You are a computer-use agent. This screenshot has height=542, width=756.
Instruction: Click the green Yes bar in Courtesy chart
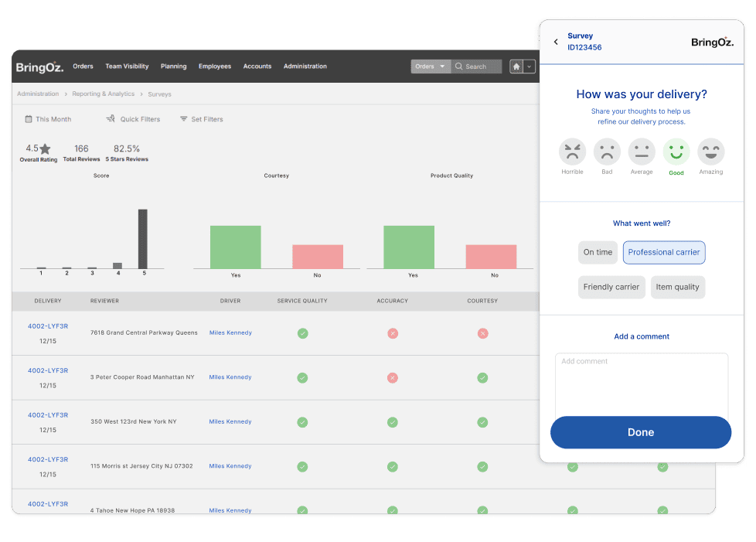coord(235,247)
